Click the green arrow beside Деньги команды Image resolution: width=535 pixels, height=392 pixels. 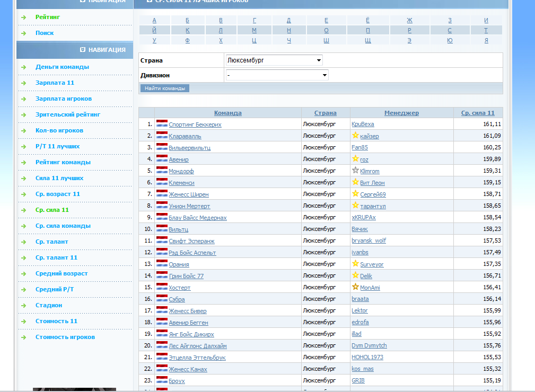click(23, 67)
